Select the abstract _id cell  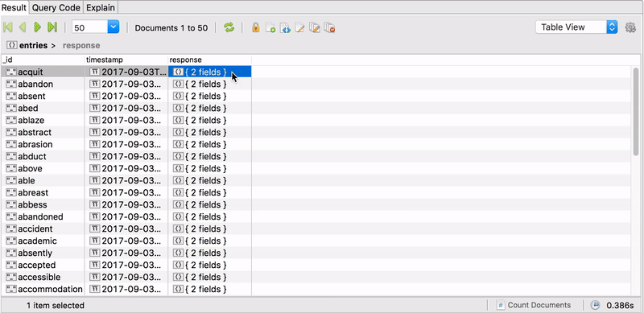pos(43,132)
